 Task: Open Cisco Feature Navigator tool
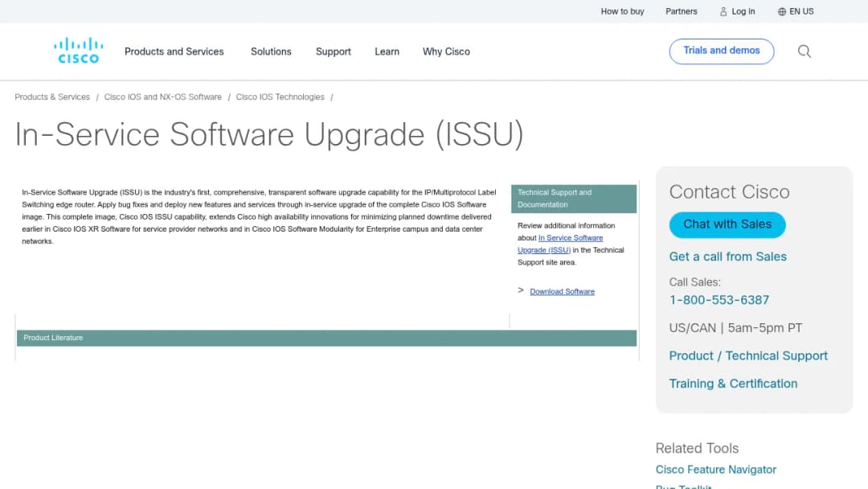coord(716,470)
